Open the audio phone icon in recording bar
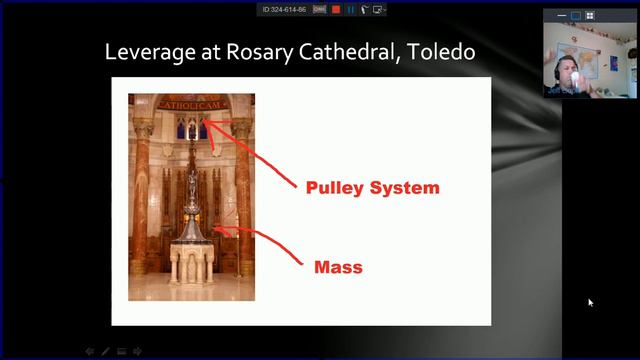Screen dimensions: 640x360 tap(364, 9)
